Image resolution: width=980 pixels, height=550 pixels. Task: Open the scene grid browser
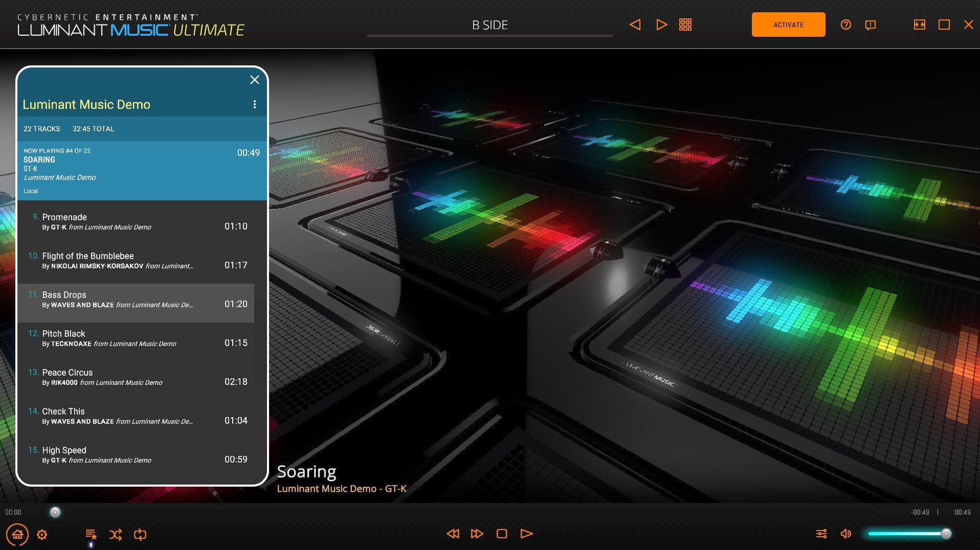pyautogui.click(x=685, y=25)
